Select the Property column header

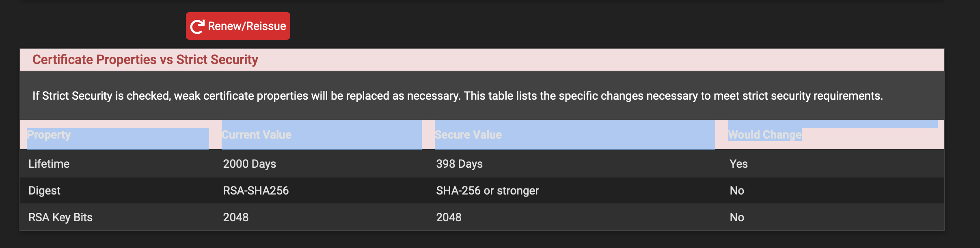[49, 135]
